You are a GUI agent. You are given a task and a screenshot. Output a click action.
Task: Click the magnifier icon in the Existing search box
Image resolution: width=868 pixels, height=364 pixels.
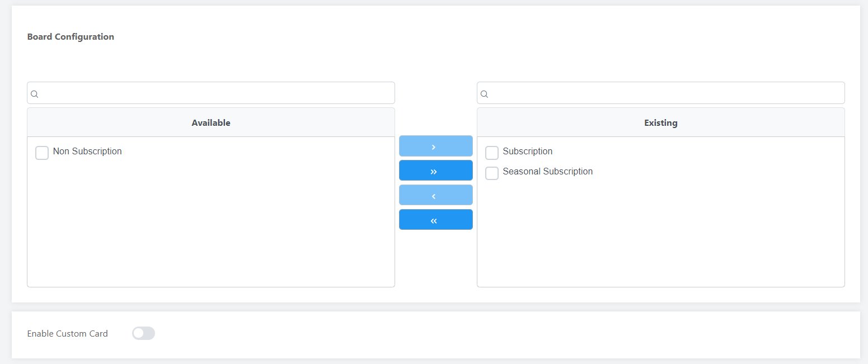tap(485, 94)
